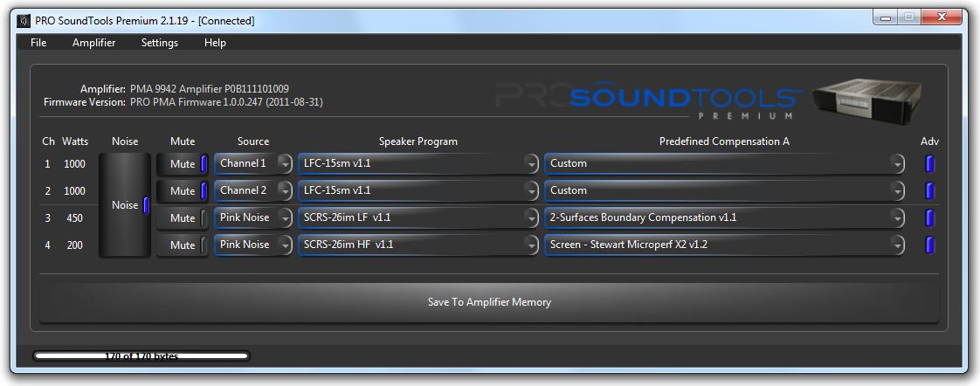Open the File menu
Image resolution: width=980 pixels, height=386 pixels.
point(38,43)
